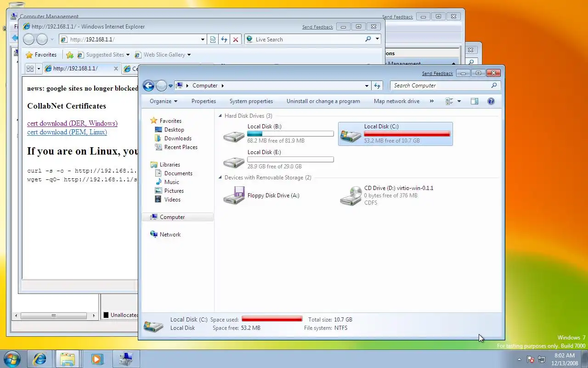Click IE Stop button

[236, 40]
